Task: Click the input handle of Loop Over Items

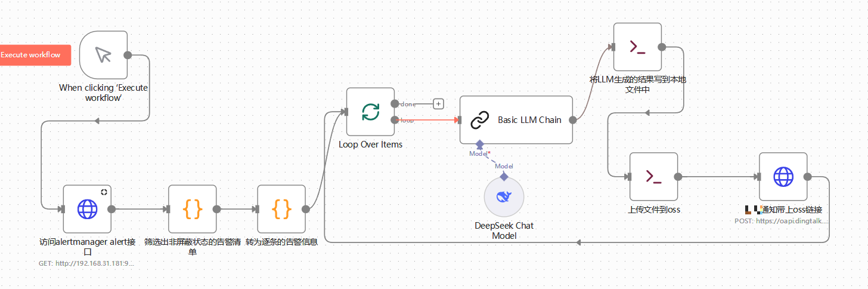Action: [x=345, y=112]
